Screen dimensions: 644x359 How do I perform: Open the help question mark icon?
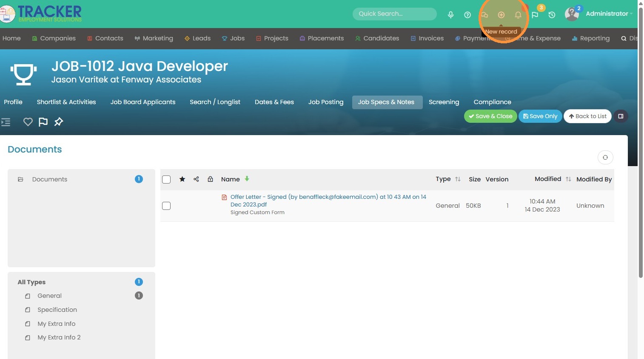(x=467, y=15)
